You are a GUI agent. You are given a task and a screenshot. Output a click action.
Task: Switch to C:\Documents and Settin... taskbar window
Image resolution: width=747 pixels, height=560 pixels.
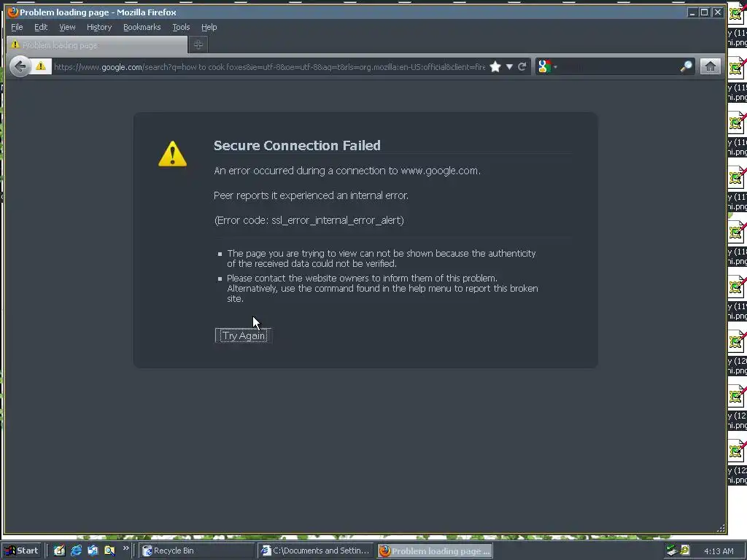[315, 551]
